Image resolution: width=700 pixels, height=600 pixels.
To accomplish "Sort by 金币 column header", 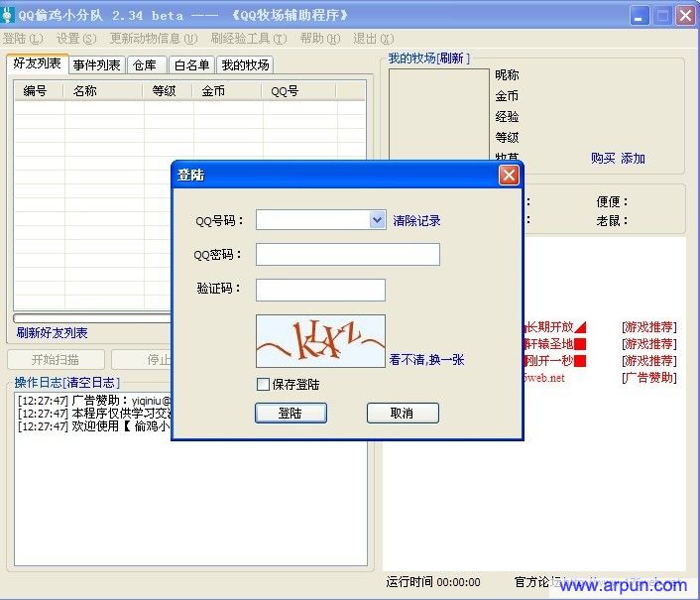I will click(x=228, y=91).
